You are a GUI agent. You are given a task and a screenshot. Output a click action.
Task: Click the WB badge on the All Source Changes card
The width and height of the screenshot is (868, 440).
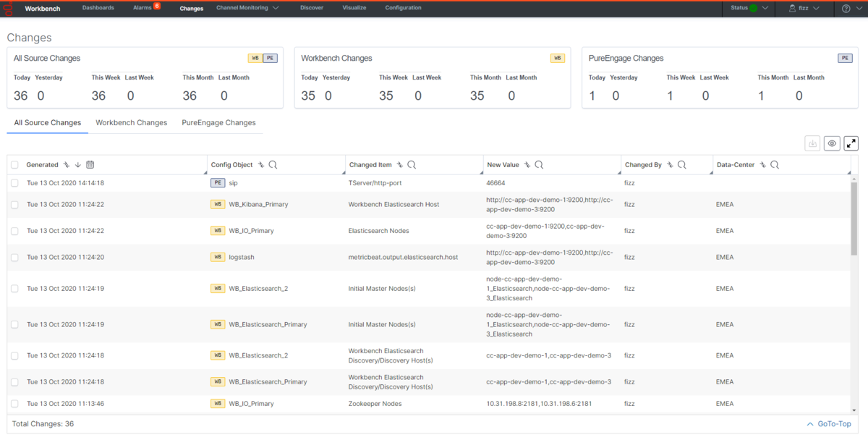point(255,58)
